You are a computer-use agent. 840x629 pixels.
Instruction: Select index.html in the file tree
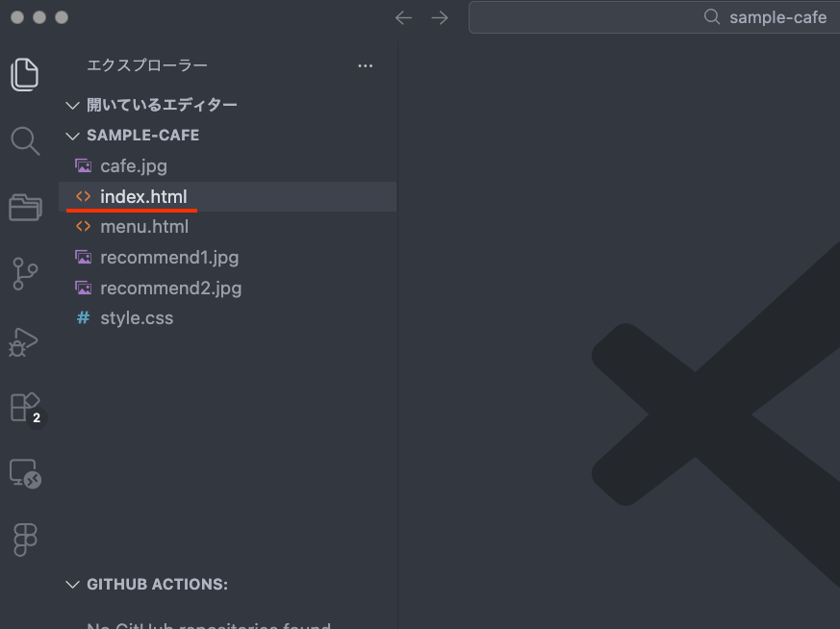click(x=143, y=196)
